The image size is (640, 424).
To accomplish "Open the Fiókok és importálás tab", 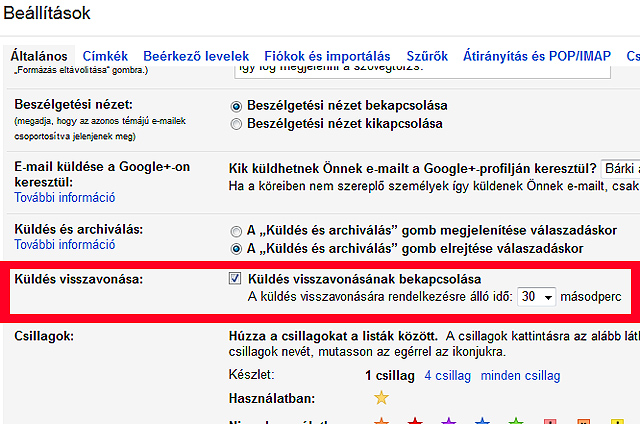I will pyautogui.click(x=327, y=56).
